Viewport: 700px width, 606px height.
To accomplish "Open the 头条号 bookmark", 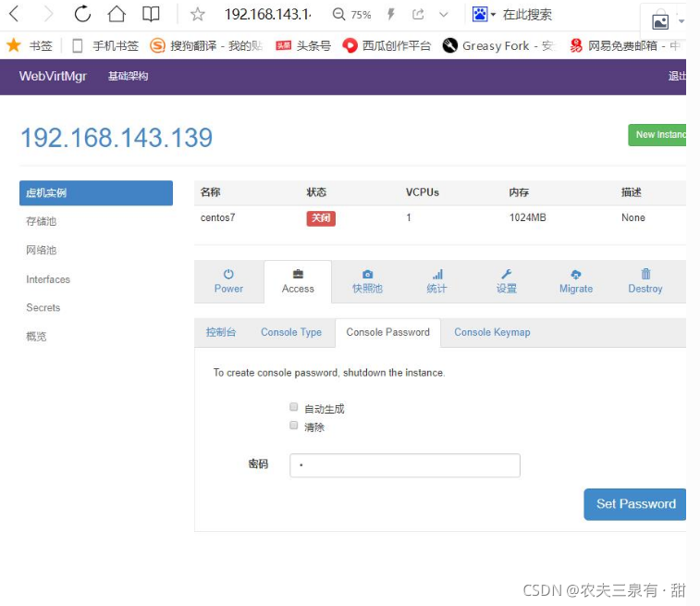I will pyautogui.click(x=303, y=45).
